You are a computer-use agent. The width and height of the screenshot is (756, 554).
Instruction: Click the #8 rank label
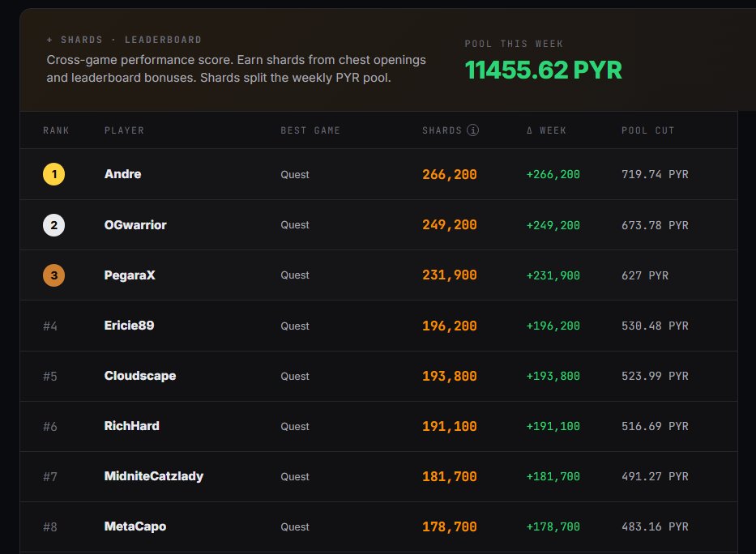tap(50, 527)
